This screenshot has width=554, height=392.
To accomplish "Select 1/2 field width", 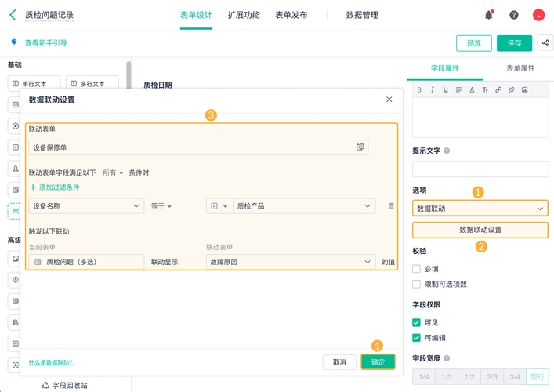I will coord(469,377).
